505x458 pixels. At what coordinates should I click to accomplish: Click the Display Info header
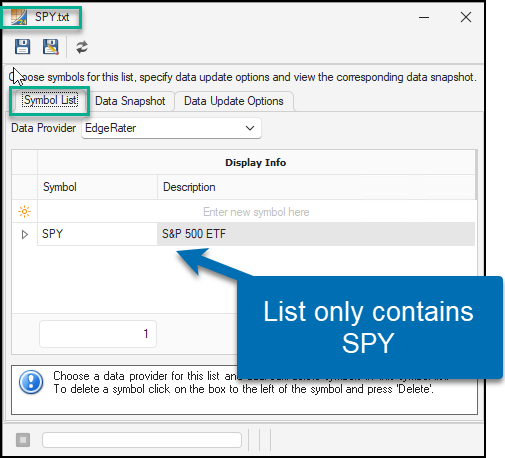[x=256, y=163]
